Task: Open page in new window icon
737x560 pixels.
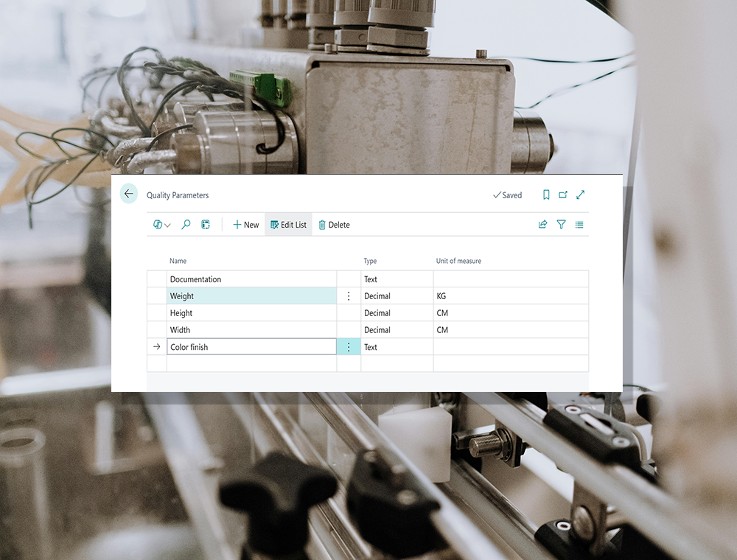Action: (x=563, y=195)
